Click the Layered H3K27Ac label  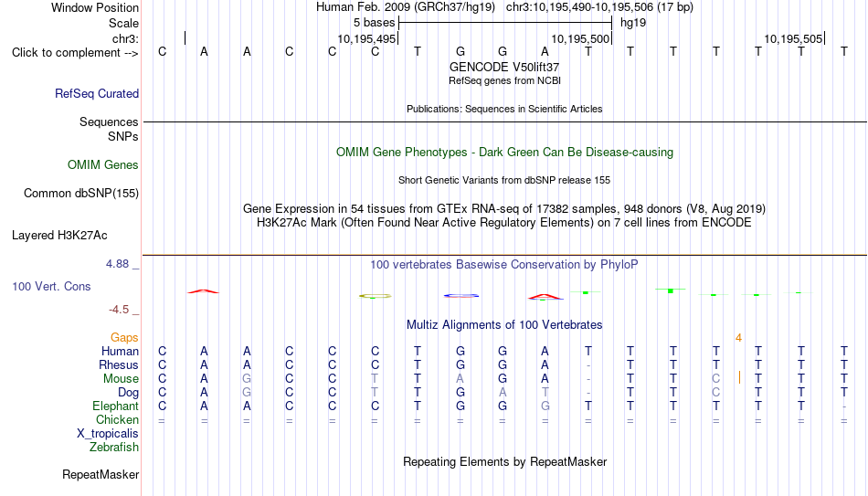(x=59, y=236)
